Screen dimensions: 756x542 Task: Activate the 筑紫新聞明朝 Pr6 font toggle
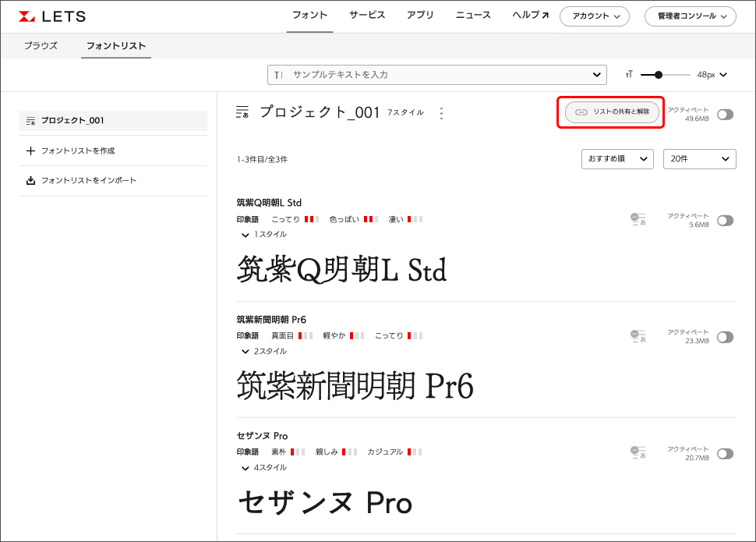(725, 337)
